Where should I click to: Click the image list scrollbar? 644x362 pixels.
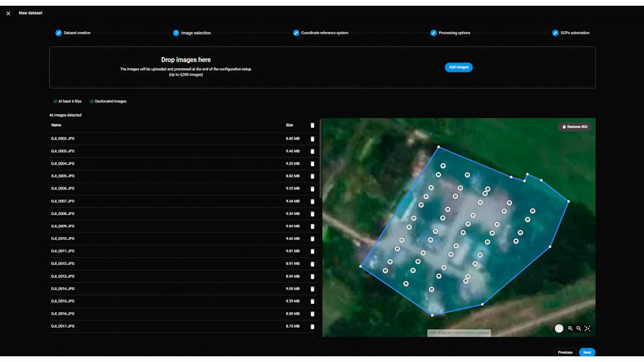pyautogui.click(x=320, y=161)
